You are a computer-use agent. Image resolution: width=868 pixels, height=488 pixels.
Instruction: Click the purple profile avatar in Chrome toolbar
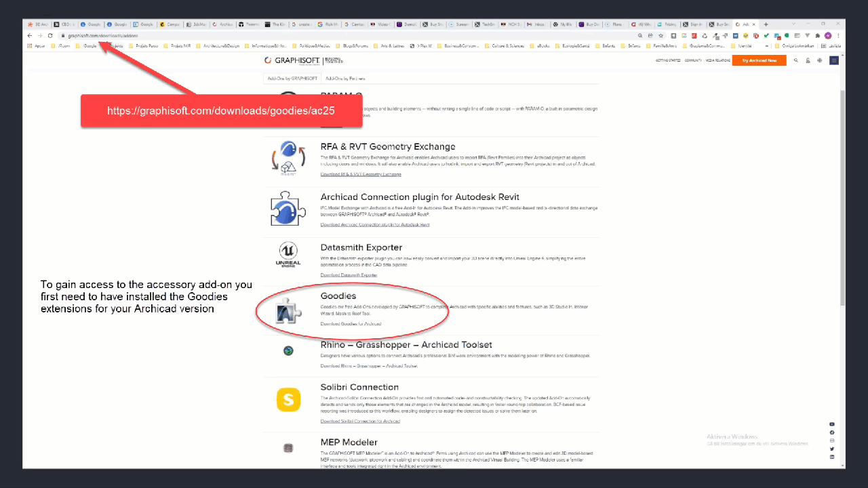(827, 35)
